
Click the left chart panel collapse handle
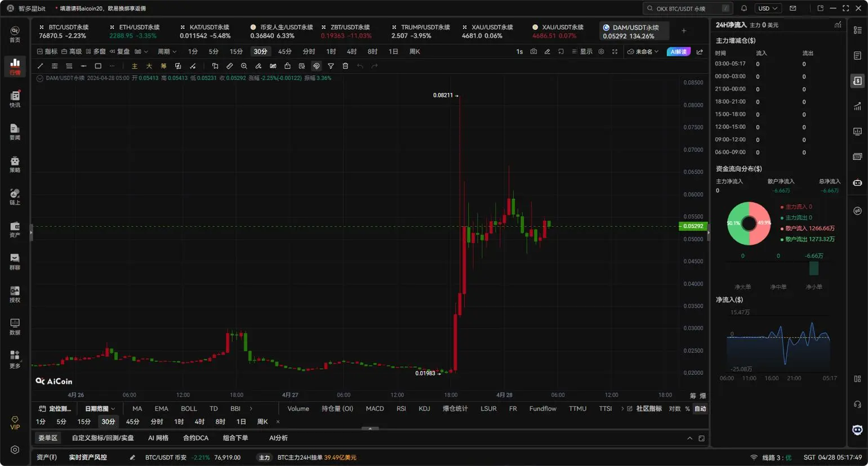[x=31, y=232]
